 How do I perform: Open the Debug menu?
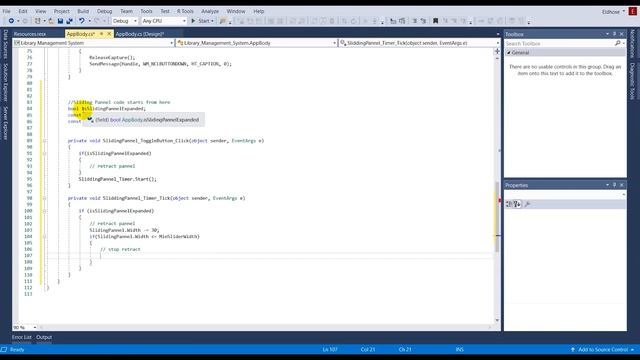point(104,11)
